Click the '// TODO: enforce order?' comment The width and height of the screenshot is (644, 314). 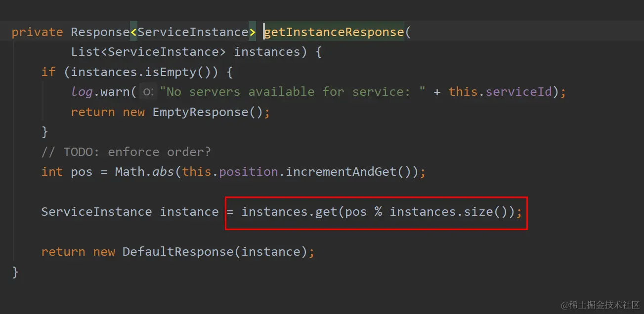[x=126, y=152]
